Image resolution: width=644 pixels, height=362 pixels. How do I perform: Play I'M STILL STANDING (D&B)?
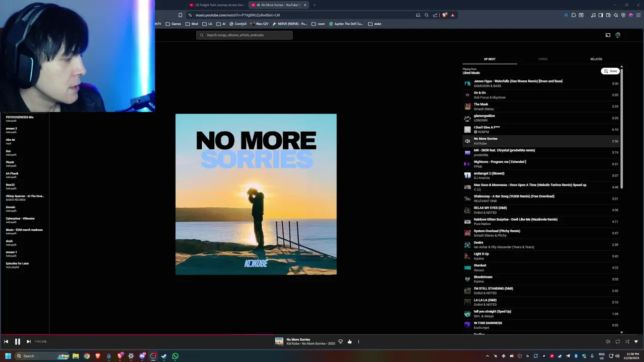click(x=541, y=290)
